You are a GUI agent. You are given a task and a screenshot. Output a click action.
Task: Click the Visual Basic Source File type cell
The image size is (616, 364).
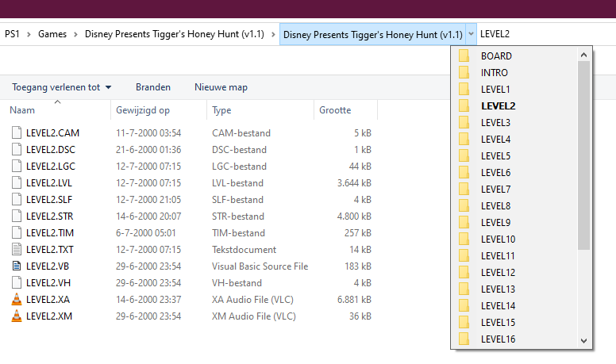260,266
